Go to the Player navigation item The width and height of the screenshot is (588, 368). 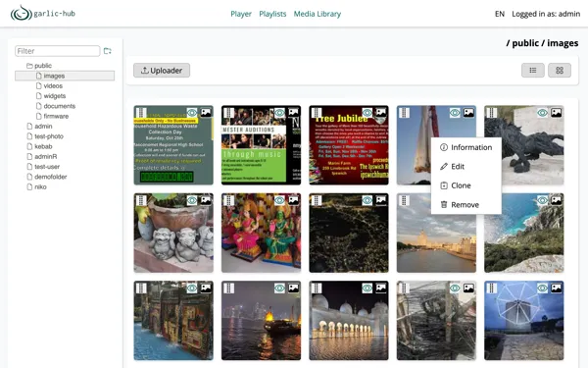[241, 14]
